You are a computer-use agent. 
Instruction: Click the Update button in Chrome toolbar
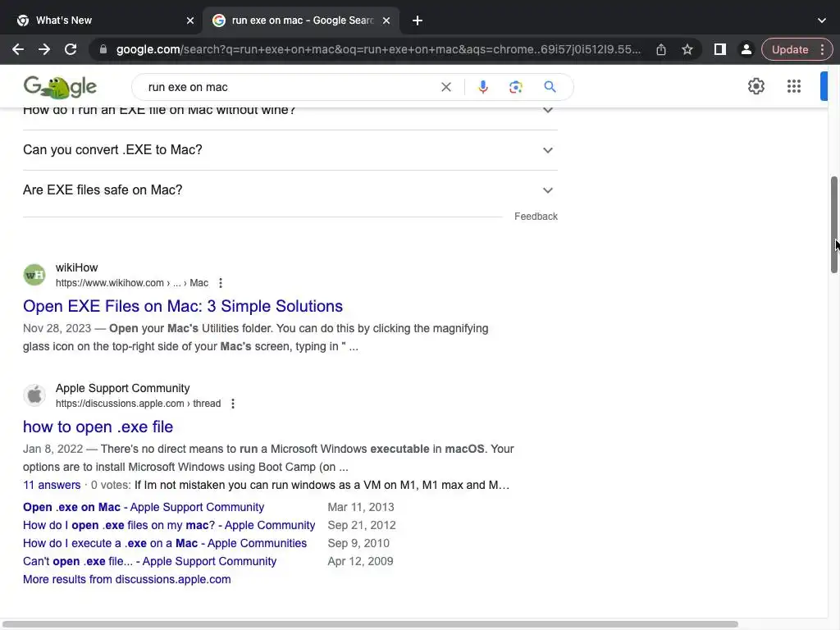click(x=790, y=49)
